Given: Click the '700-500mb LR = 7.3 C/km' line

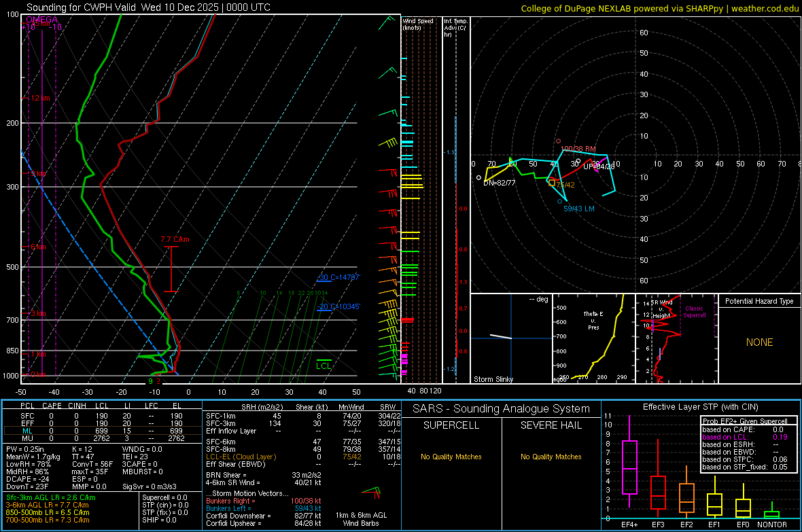Looking at the screenshot, I should tap(48, 520).
